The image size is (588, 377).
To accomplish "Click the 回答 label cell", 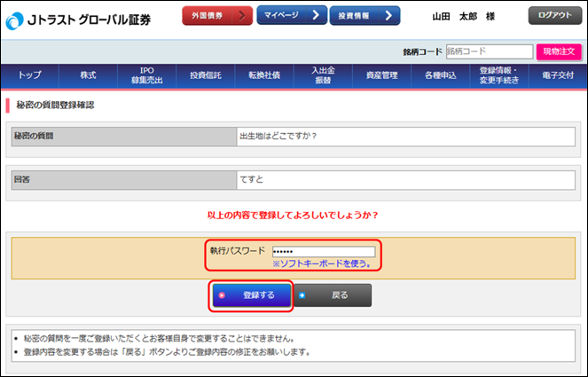I will click(124, 180).
